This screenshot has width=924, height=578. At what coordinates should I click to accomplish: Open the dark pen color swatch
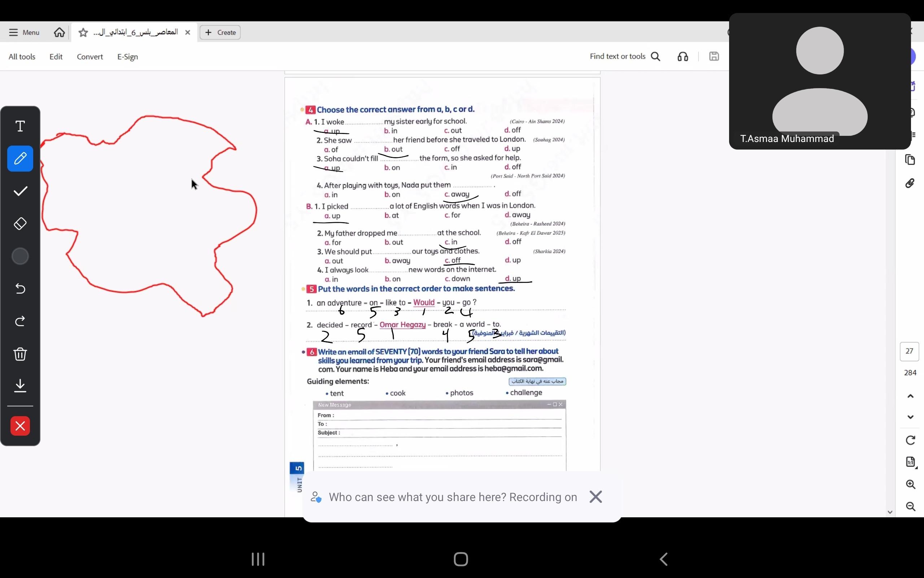[20, 256]
